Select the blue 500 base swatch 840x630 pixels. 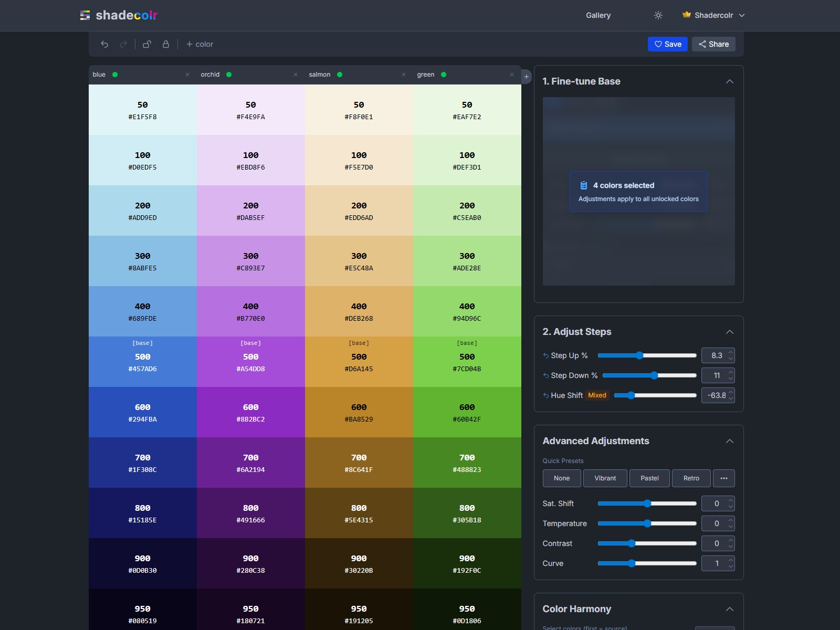tap(143, 362)
